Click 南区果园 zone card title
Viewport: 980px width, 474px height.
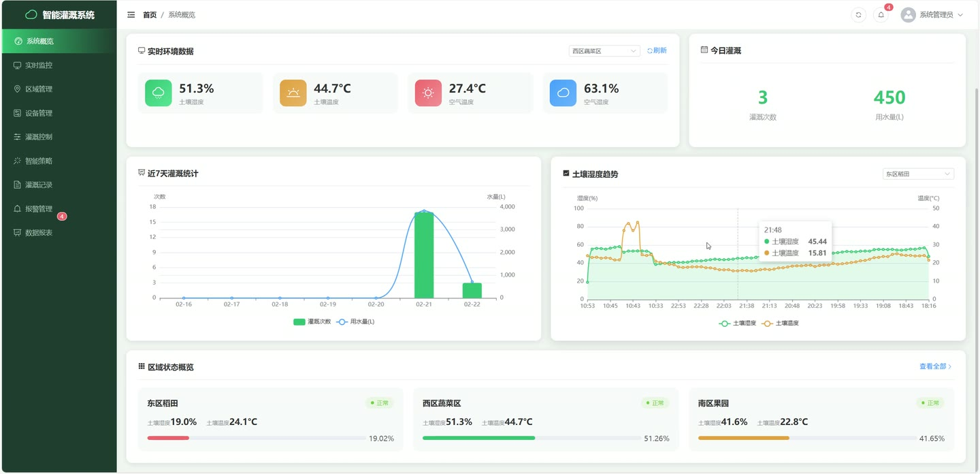tap(713, 403)
